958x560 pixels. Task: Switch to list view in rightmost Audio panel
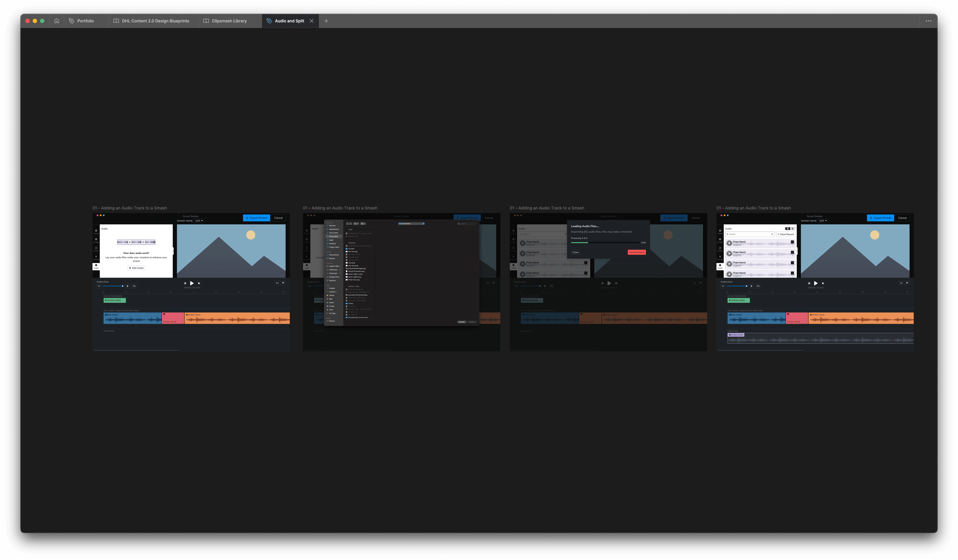pyautogui.click(x=793, y=229)
